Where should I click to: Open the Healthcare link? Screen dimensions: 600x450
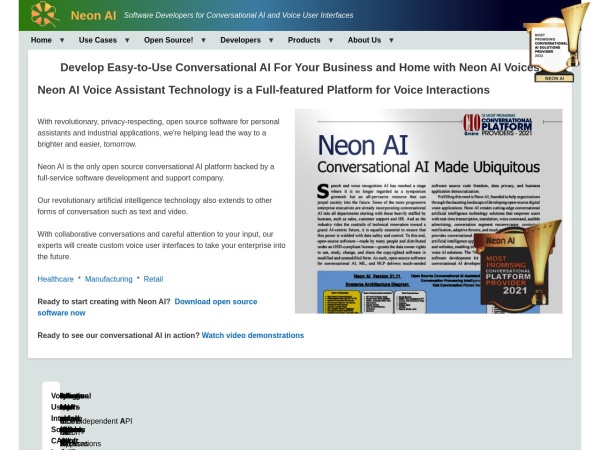click(55, 279)
